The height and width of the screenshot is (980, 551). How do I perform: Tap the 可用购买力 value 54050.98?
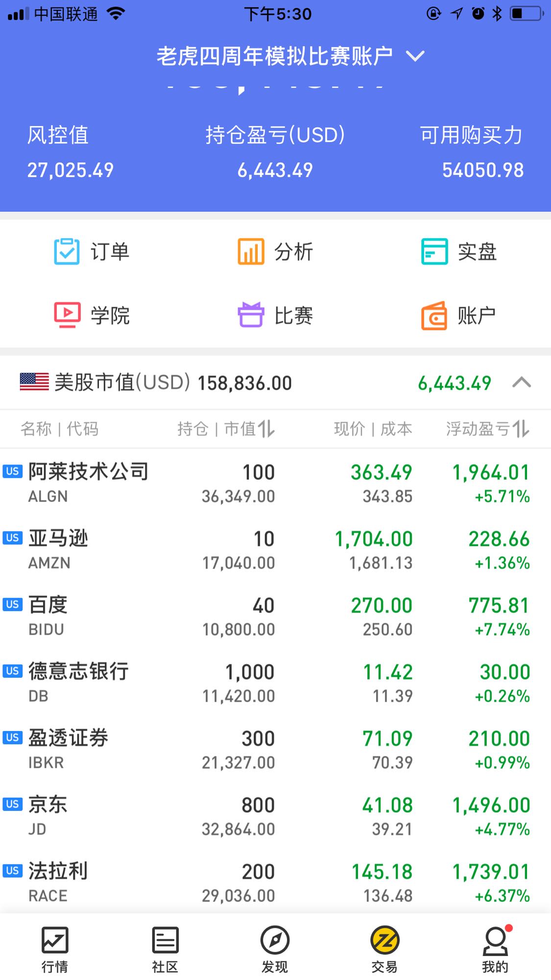pos(483,171)
